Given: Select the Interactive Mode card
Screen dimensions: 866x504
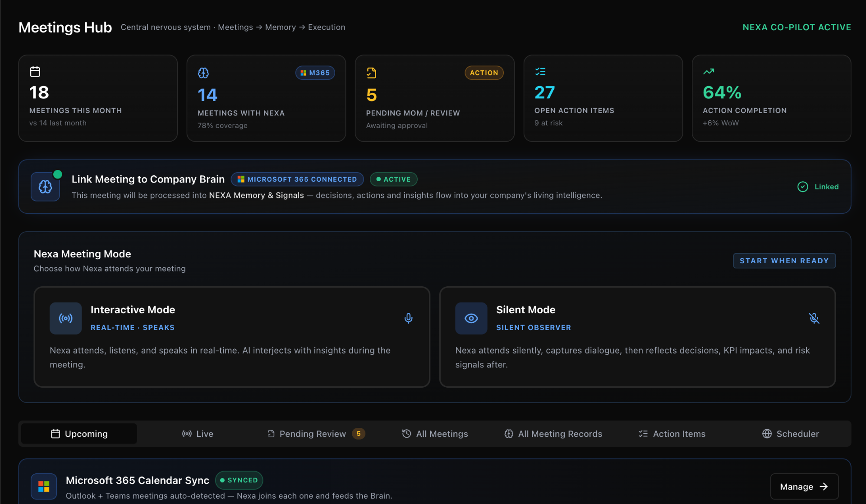Looking at the screenshot, I should click(232, 337).
